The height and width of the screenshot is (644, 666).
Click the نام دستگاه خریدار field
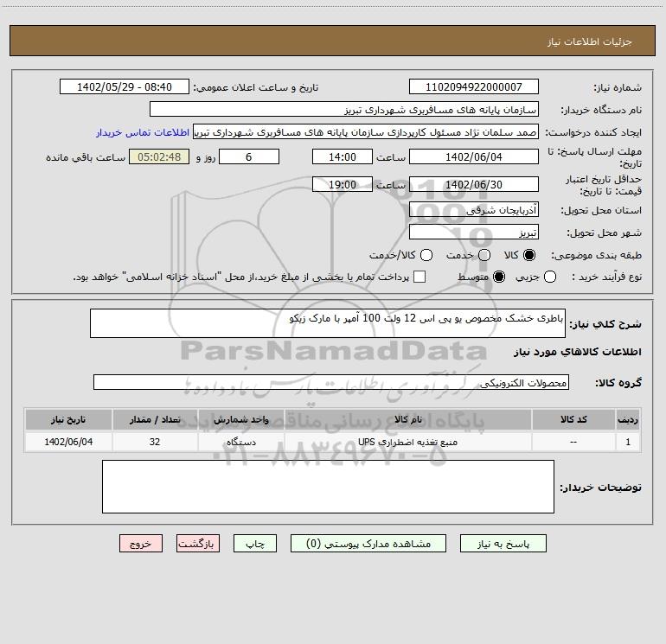344,110
